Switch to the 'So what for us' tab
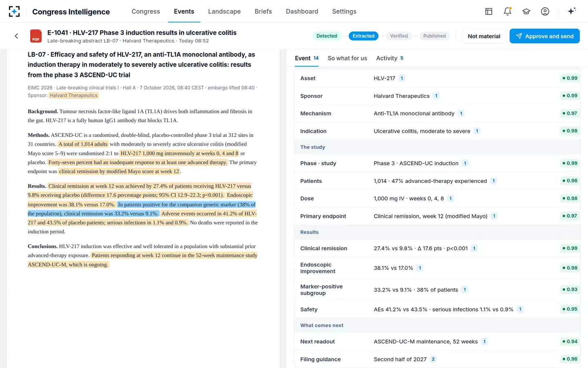Viewport: 588px width, 368px height. tap(347, 58)
